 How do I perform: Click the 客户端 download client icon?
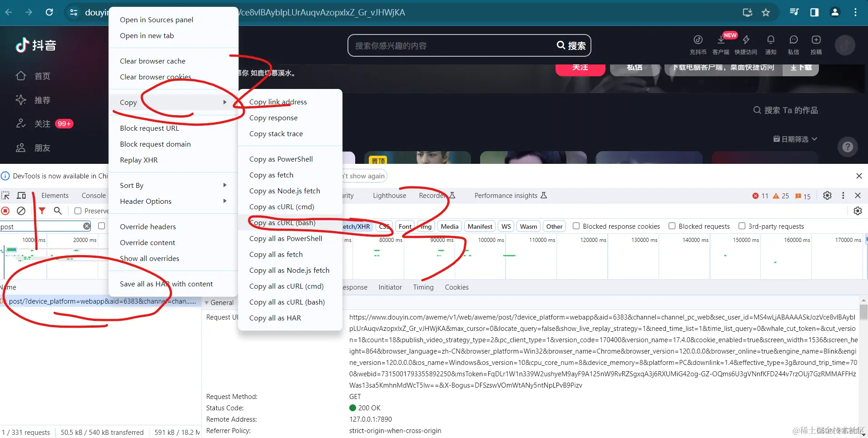(x=721, y=44)
